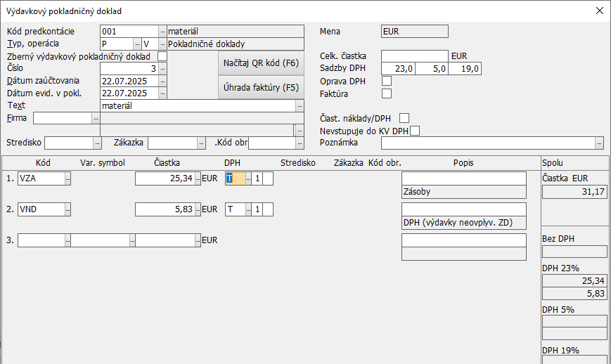
Task: Toggle Nevstupuje do KV DPH checkbox
Action: coord(415,131)
